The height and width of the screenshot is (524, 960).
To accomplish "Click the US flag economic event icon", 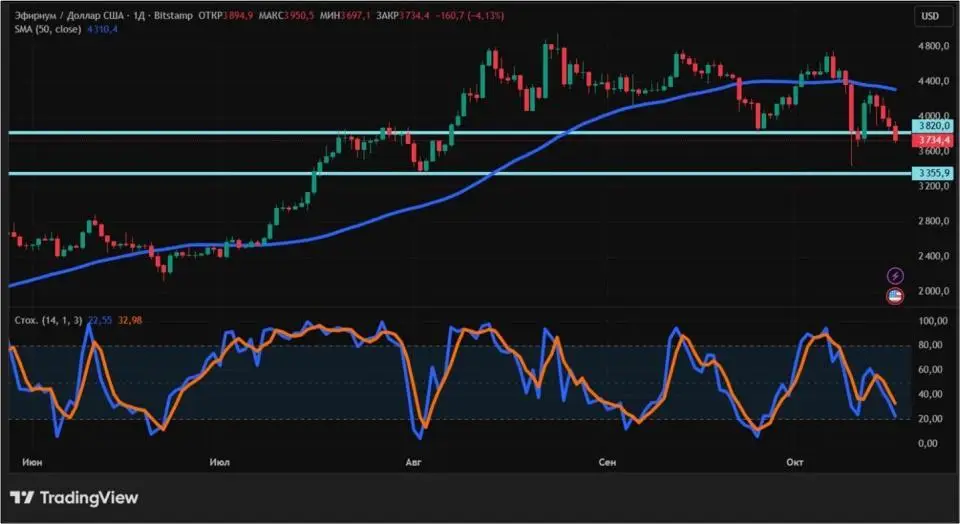I will coord(896,295).
